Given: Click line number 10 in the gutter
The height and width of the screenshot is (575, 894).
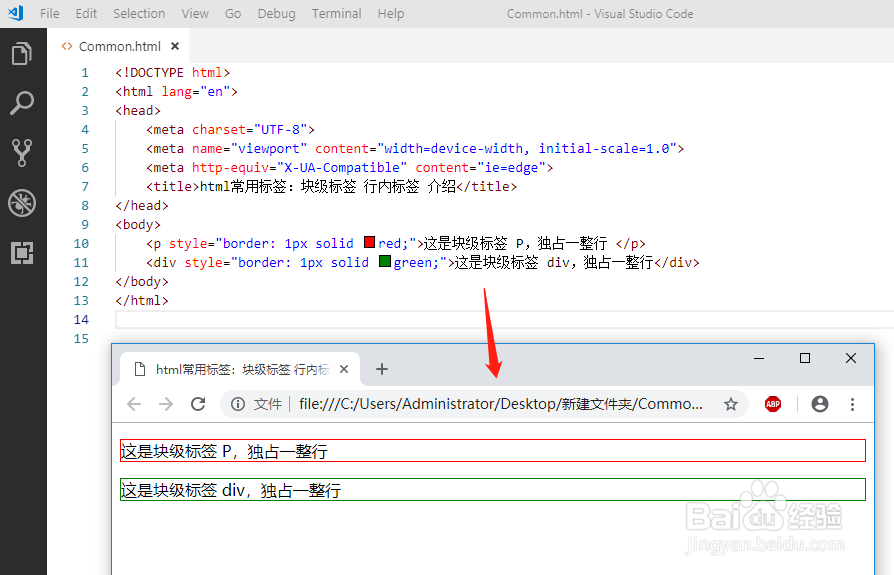Looking at the screenshot, I should (x=81, y=243).
